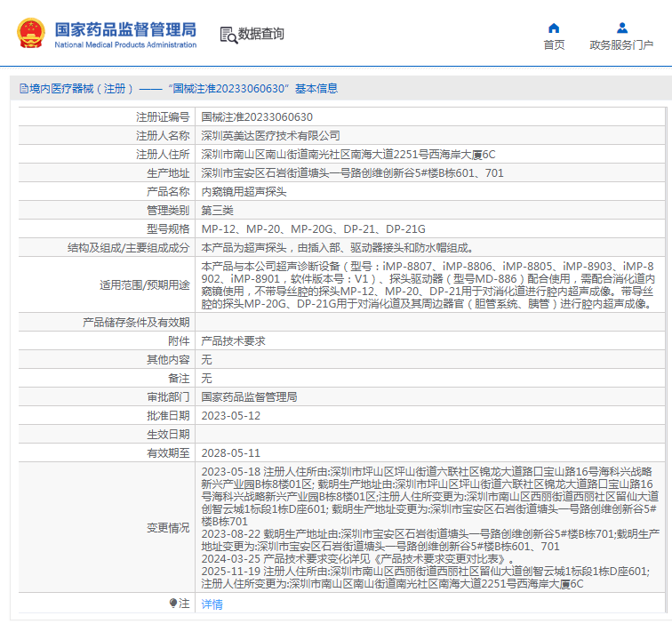Viewport: 672px width, 624px height.
Task: Click the lightbulb icon beside 注
Action: [x=173, y=604]
